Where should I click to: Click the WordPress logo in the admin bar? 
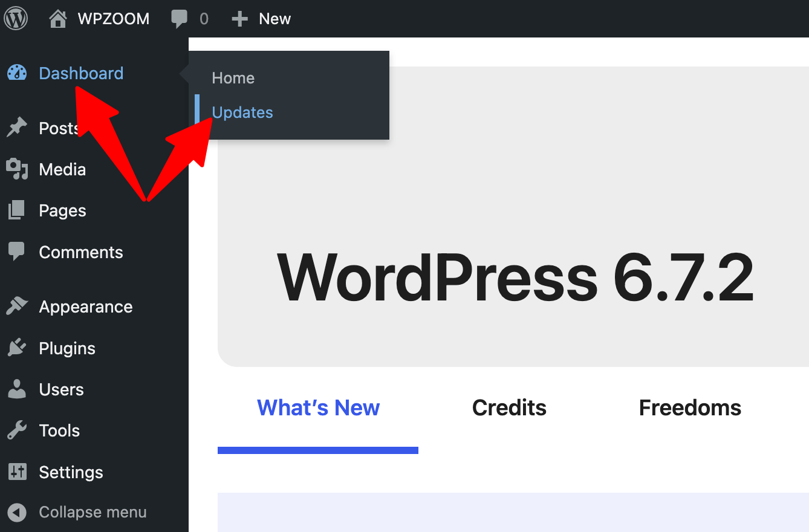pos(16,18)
